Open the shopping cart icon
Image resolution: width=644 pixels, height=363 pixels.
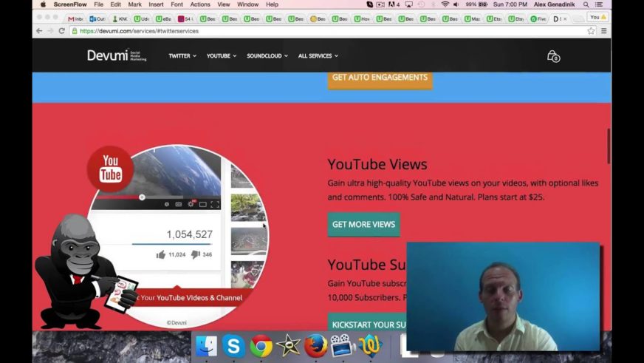553,56
